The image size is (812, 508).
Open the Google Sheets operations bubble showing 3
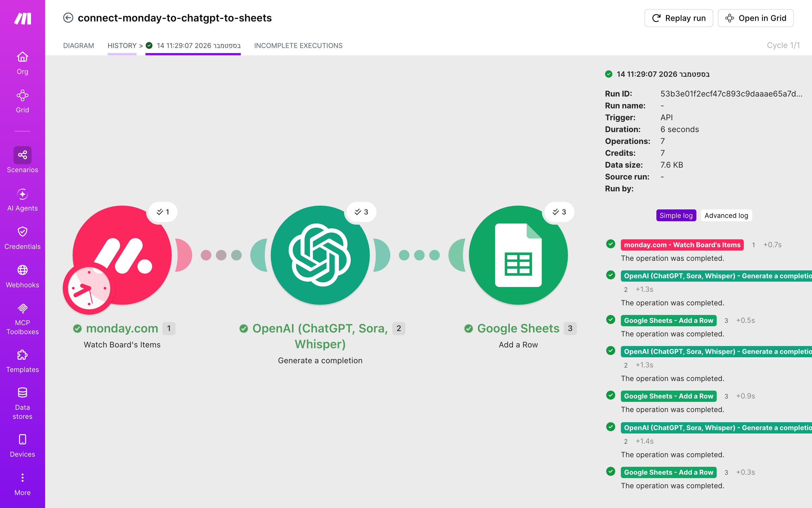559,212
